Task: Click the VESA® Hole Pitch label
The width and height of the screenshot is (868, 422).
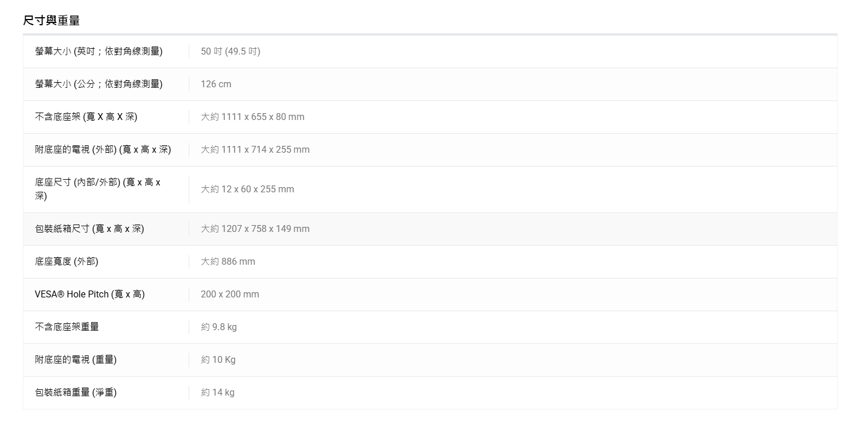Action: coord(89,294)
